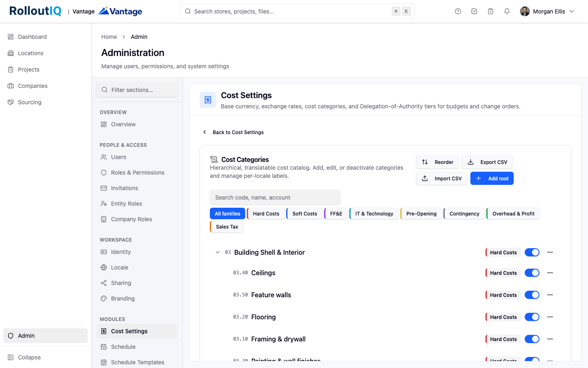This screenshot has height=368, width=588.
Task: Toggle the Ceilings active switch
Action: click(532, 273)
